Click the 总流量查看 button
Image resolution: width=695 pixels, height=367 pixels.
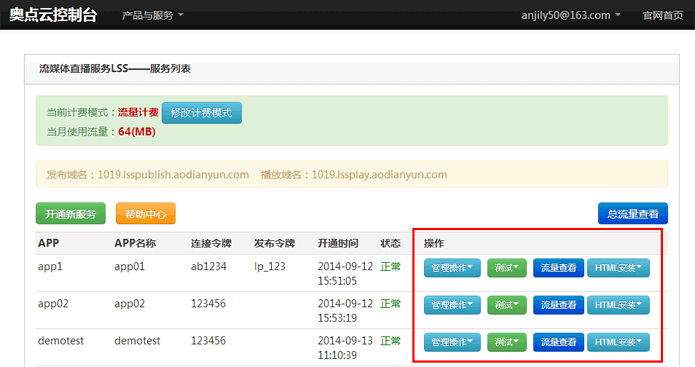(x=633, y=214)
